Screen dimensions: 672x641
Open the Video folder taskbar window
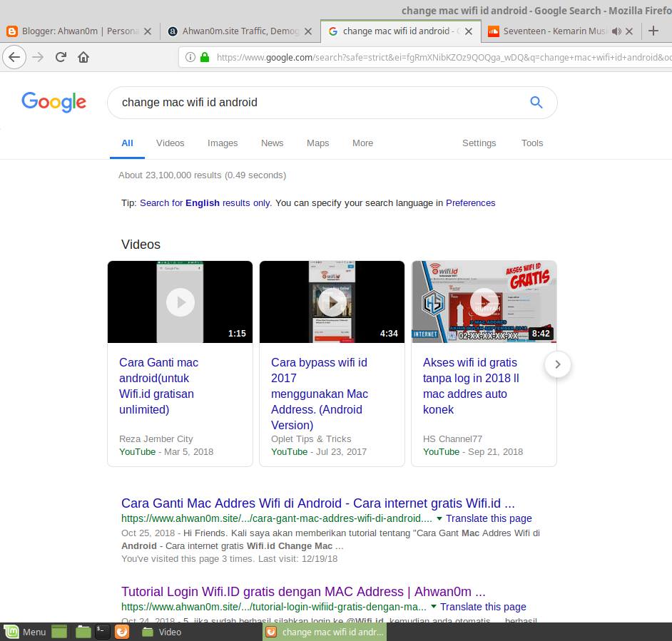point(161,632)
